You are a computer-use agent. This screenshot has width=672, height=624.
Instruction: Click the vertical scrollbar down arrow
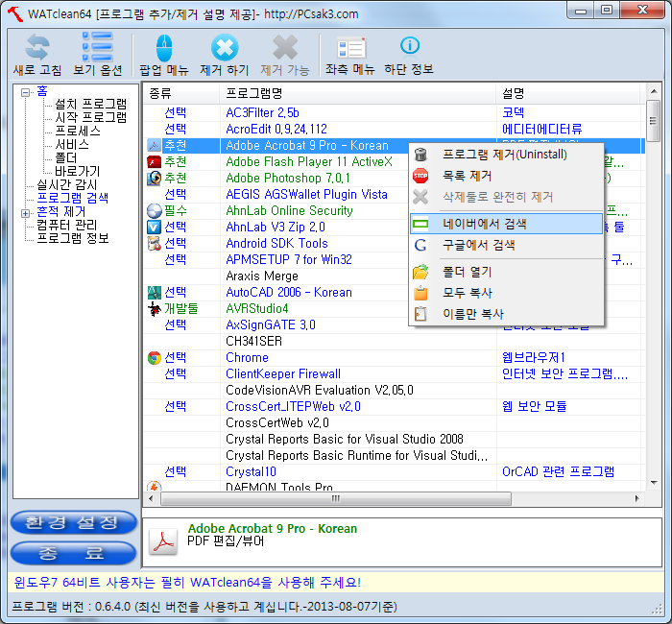(654, 483)
